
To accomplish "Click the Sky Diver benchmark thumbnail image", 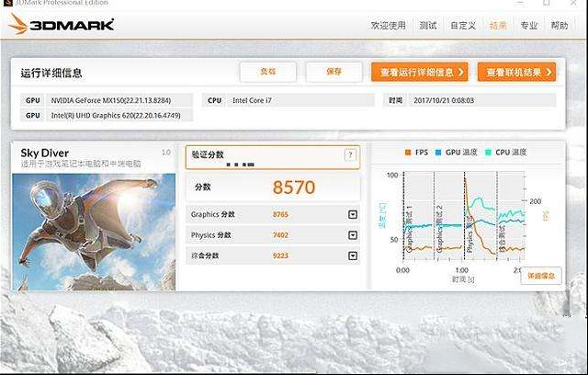I will tap(94, 232).
